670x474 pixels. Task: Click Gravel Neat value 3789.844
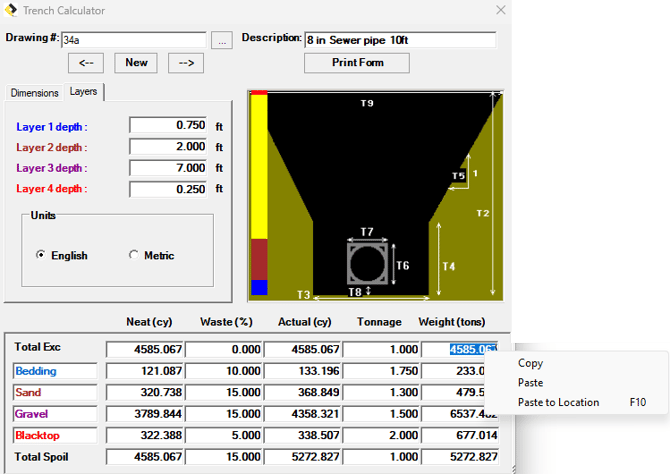pyautogui.click(x=145, y=414)
